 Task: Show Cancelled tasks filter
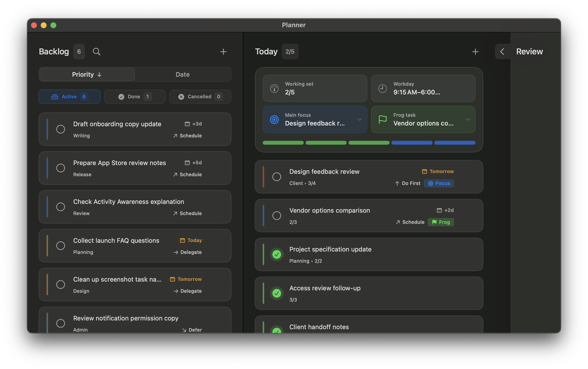pos(200,97)
